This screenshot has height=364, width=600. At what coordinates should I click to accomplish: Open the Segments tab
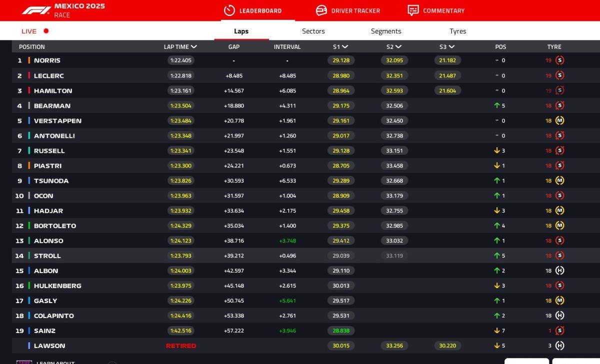pyautogui.click(x=385, y=31)
